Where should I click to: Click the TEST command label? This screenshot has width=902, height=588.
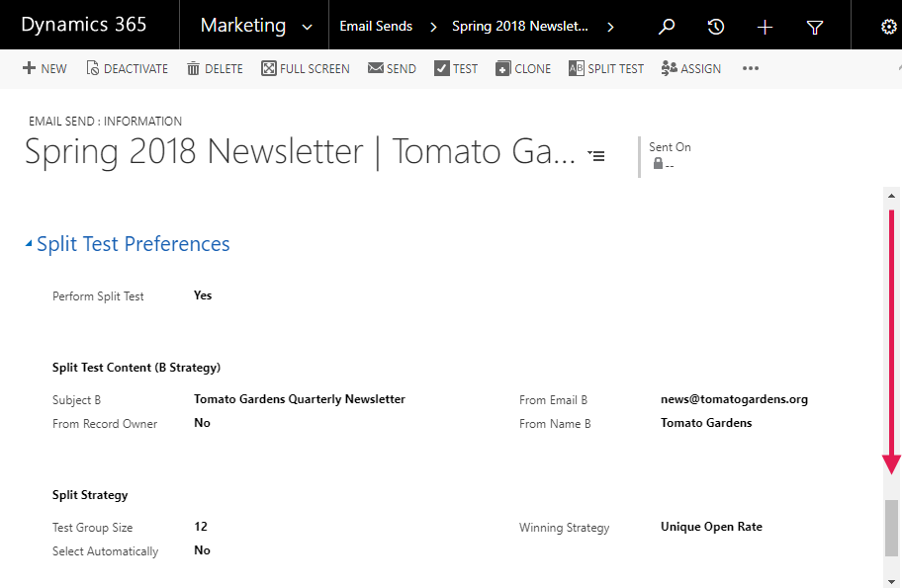[466, 69]
